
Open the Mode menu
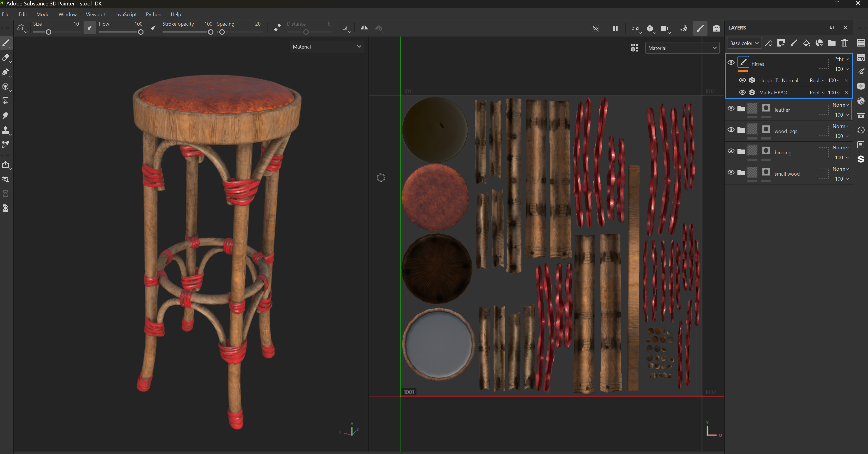pyautogui.click(x=43, y=14)
